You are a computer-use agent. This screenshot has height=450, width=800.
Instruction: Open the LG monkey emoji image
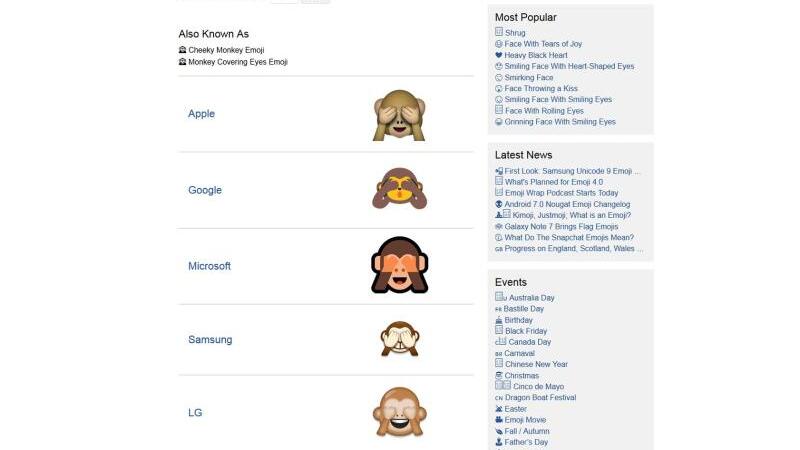pos(399,412)
